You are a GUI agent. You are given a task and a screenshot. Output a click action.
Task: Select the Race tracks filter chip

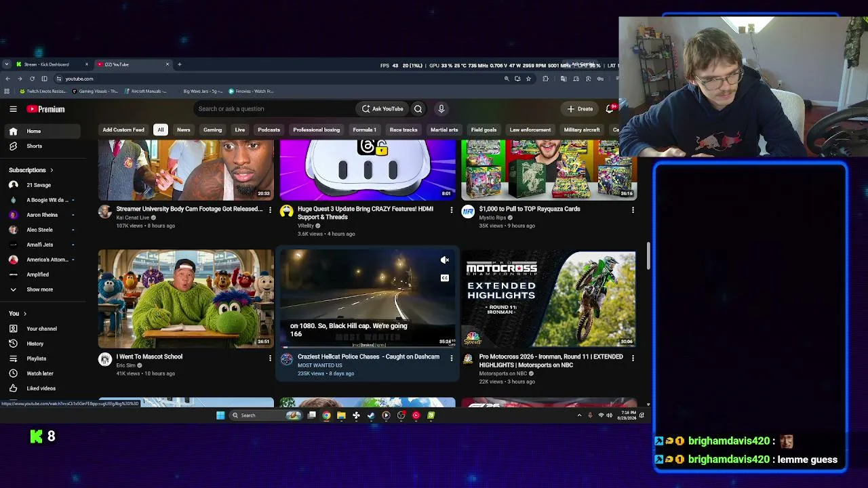(403, 129)
